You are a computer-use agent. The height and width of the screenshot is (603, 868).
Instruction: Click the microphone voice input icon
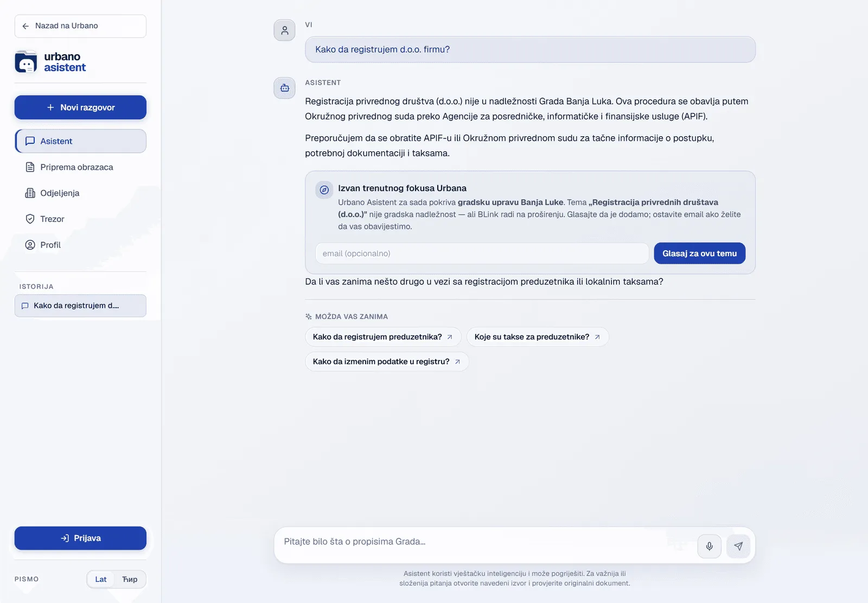709,546
